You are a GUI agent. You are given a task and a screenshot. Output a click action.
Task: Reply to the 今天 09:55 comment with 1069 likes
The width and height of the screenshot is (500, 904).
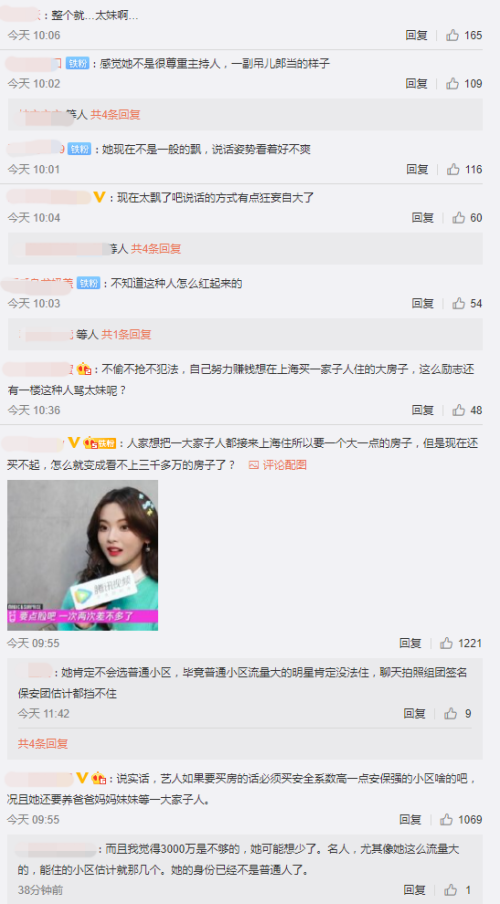pyautogui.click(x=410, y=819)
